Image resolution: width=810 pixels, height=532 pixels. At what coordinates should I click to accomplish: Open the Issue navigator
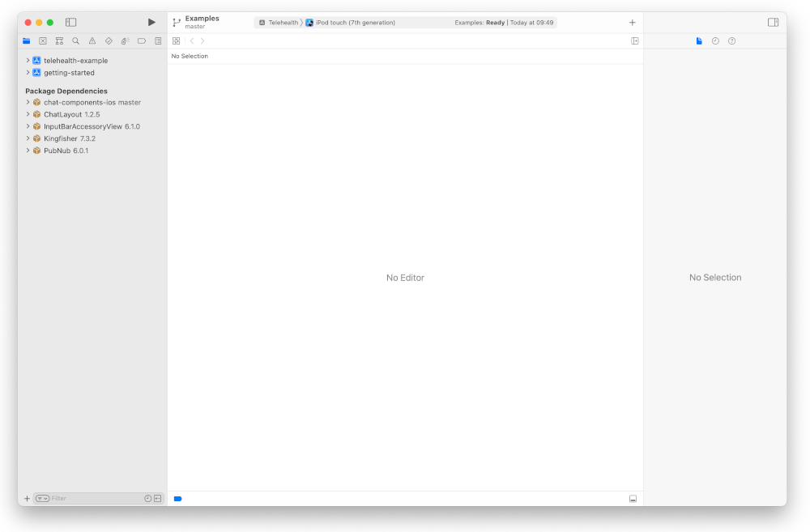[x=92, y=40]
